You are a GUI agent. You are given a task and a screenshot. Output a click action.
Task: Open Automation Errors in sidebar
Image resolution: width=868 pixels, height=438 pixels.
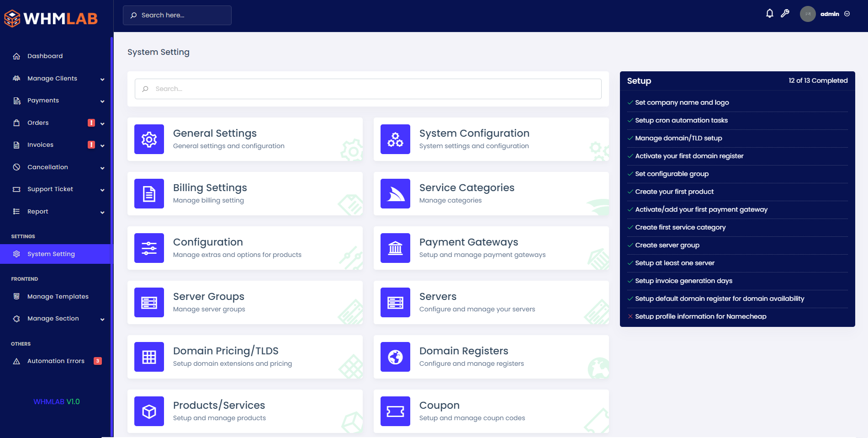[56, 361]
